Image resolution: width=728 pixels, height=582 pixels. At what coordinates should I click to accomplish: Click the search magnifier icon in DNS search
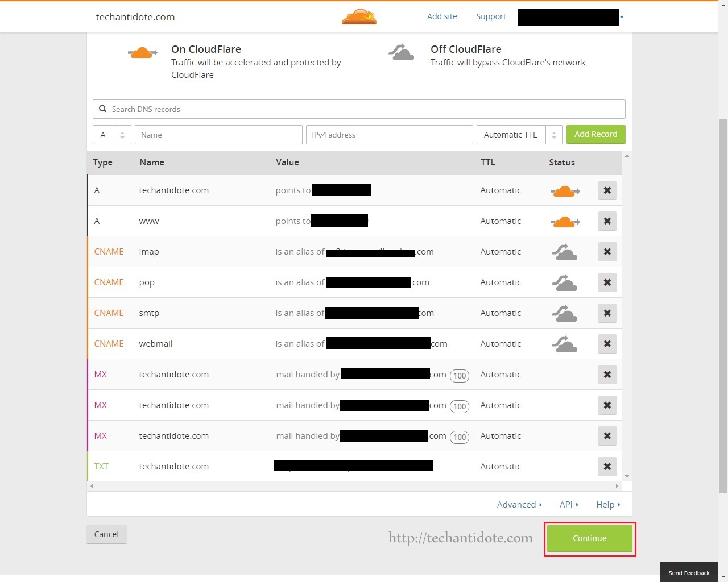(103, 109)
